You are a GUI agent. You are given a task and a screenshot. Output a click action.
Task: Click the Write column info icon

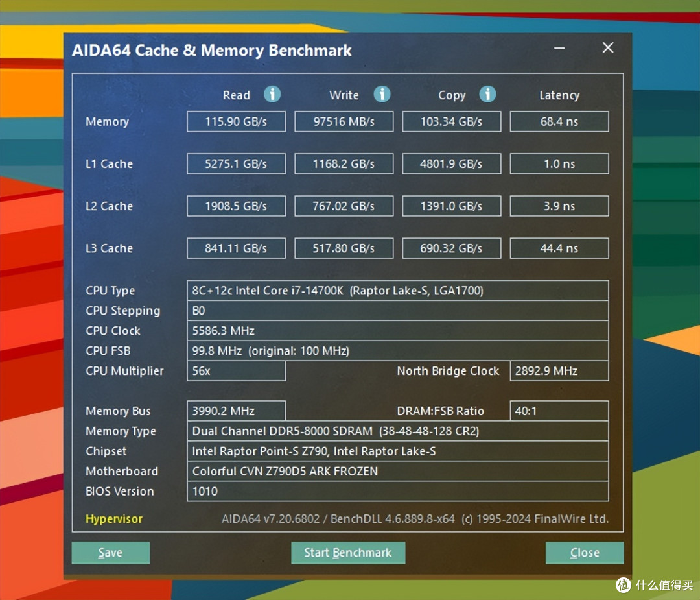(x=382, y=94)
